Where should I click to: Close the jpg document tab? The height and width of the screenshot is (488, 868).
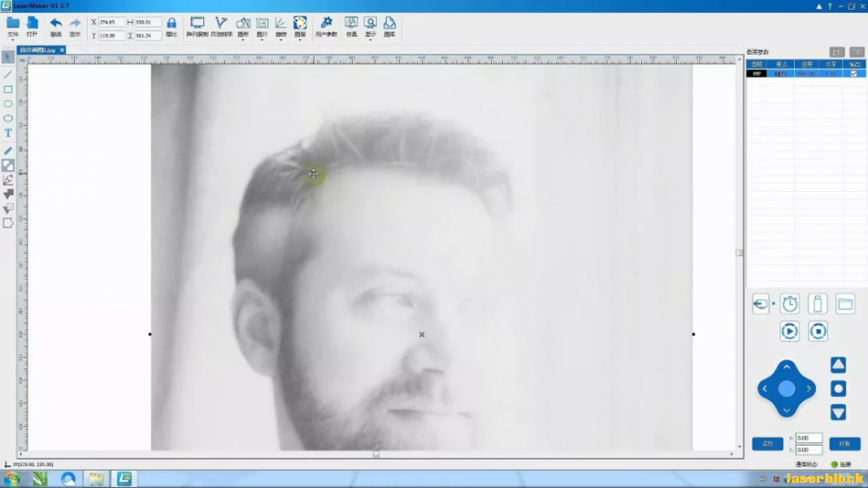pyautogui.click(x=63, y=50)
